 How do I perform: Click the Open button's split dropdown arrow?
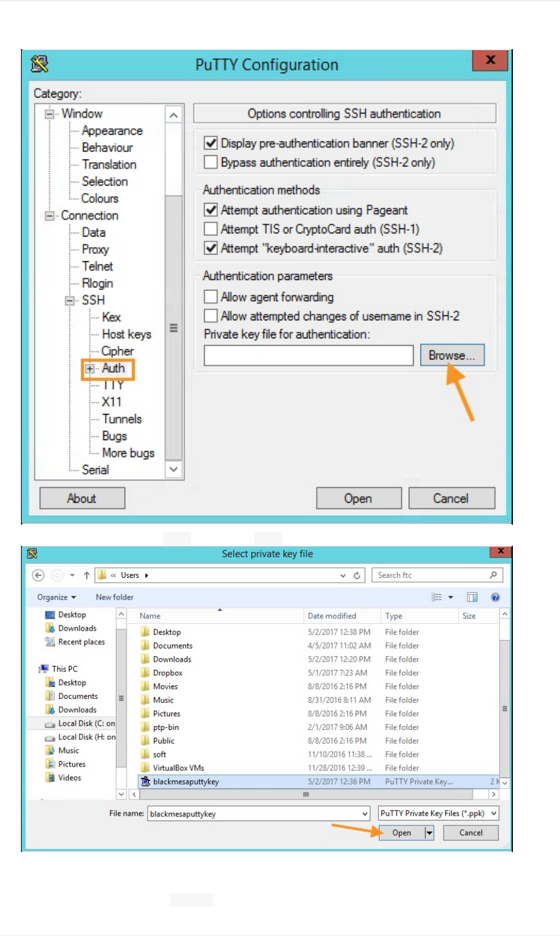(429, 833)
